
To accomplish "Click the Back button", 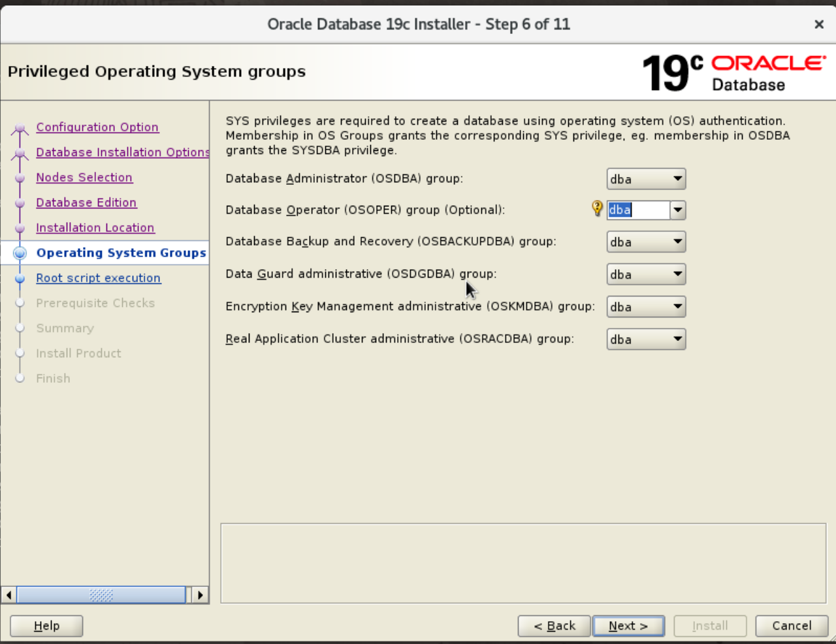I will 554,626.
